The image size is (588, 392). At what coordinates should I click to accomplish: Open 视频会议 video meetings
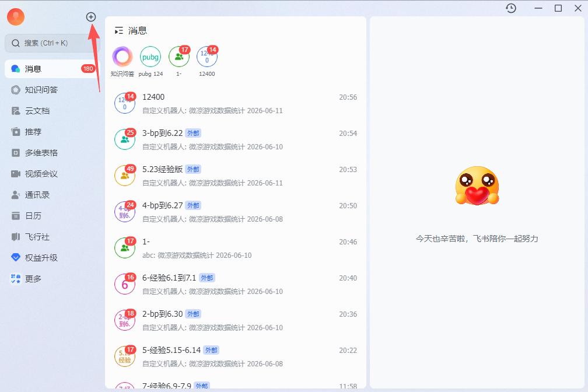click(x=52, y=174)
